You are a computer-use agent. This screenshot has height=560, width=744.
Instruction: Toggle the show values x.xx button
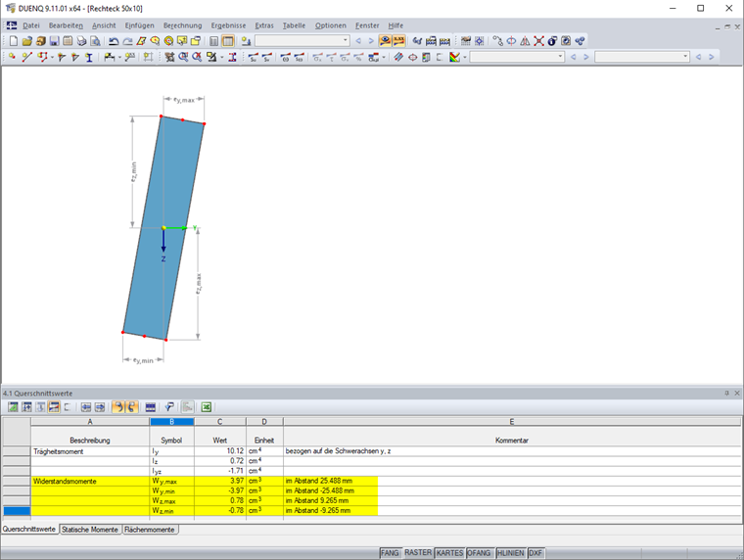pyautogui.click(x=398, y=41)
